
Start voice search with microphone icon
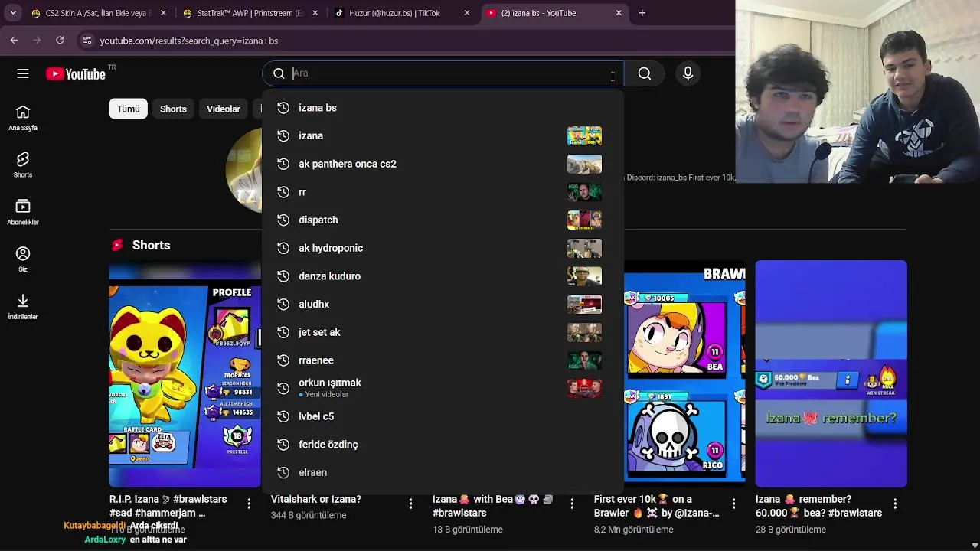(x=688, y=73)
